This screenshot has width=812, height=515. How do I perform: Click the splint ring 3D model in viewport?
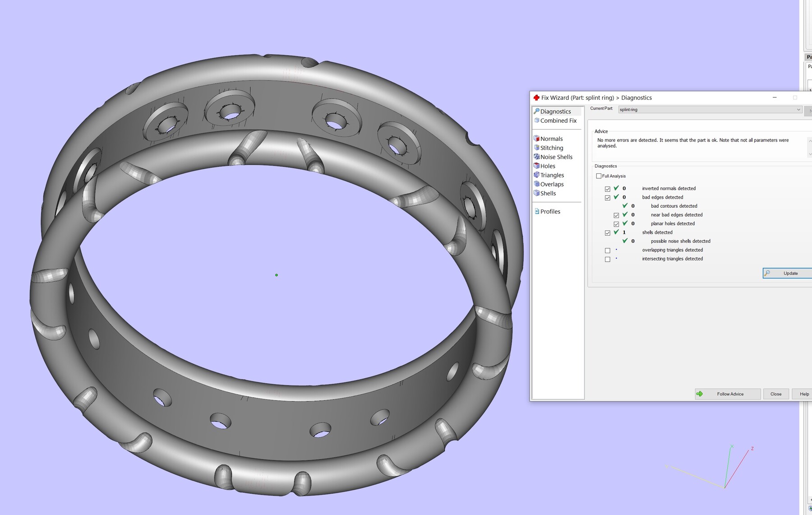(x=277, y=275)
